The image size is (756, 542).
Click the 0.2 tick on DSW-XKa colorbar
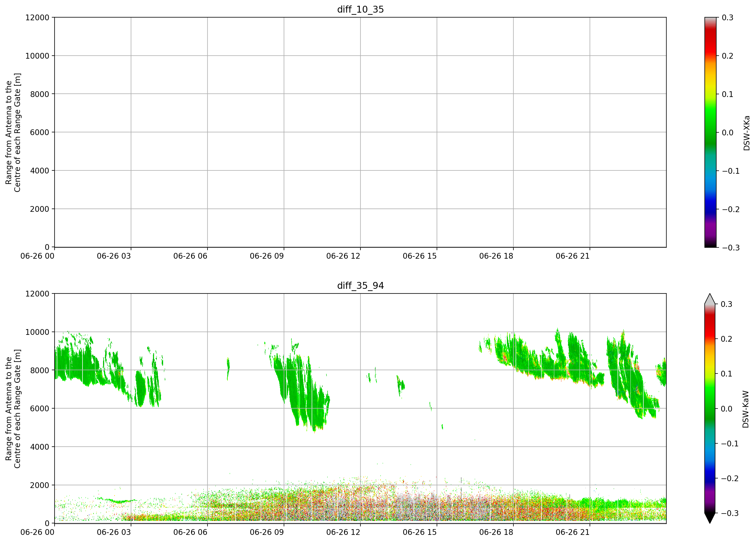[727, 56]
